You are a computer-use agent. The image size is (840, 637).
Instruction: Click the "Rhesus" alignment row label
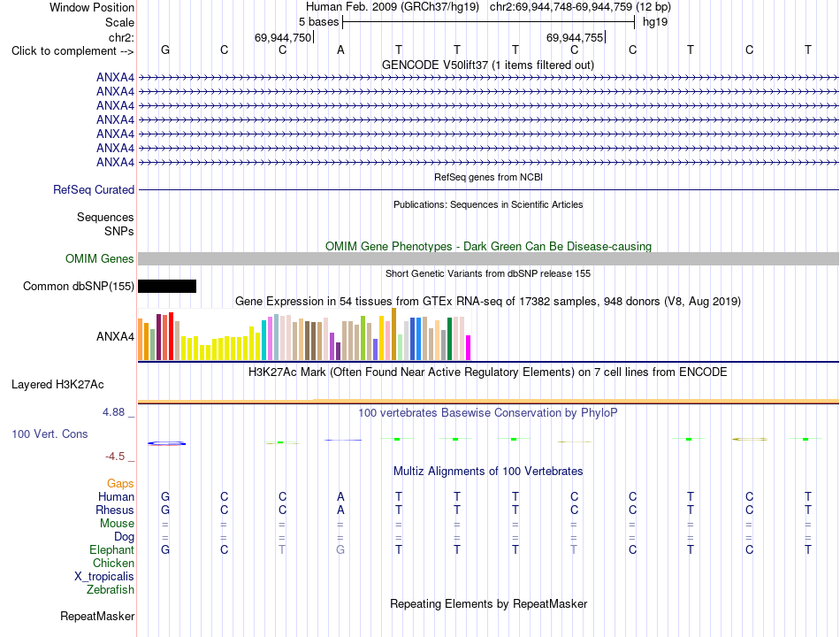tap(115, 510)
